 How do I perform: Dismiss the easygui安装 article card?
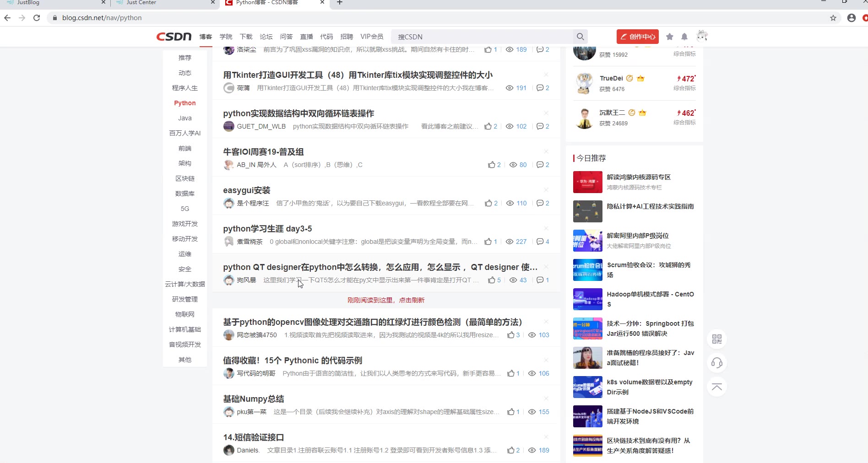click(x=546, y=190)
